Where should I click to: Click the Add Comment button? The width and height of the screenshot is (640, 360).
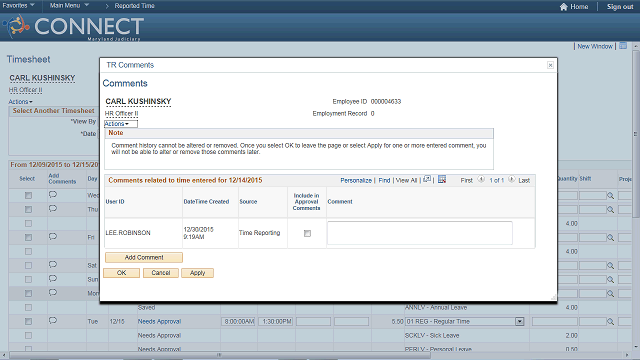(144, 258)
